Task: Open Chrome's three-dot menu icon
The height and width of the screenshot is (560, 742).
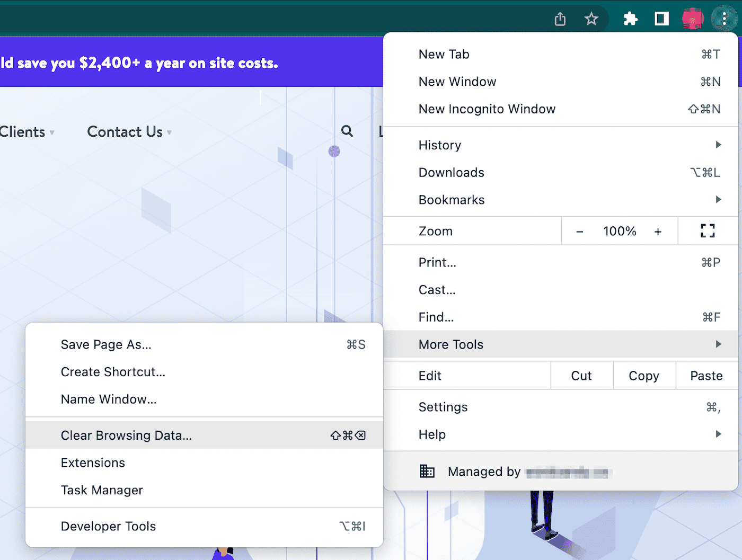Action: (724, 18)
